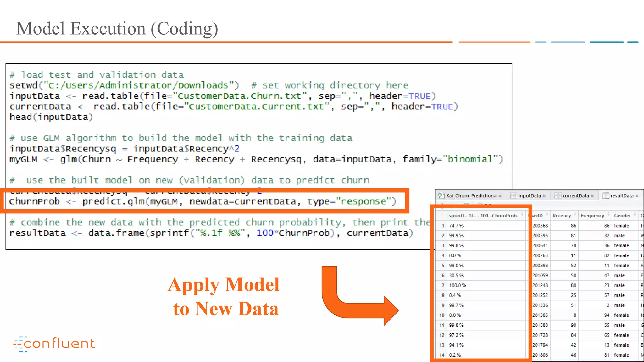This screenshot has height=362, width=644.
Task: Select the 100.0 % cell in row 7
Action: click(458, 285)
